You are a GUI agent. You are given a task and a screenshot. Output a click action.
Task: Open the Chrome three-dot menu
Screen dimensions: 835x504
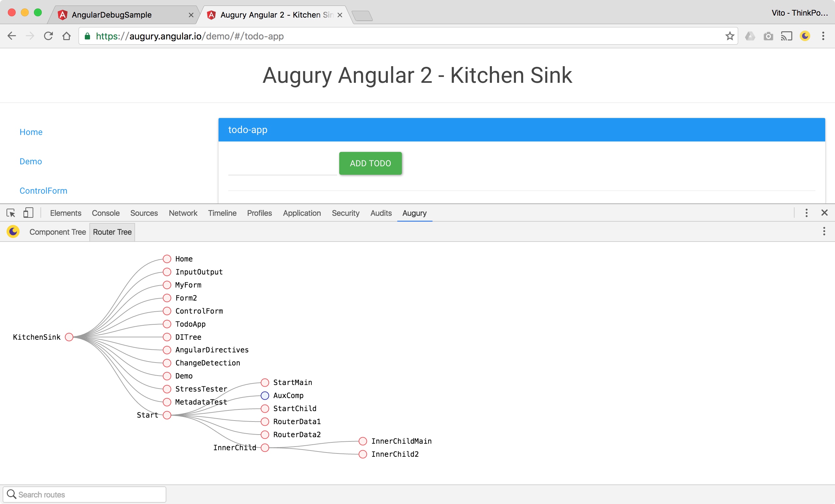point(823,36)
